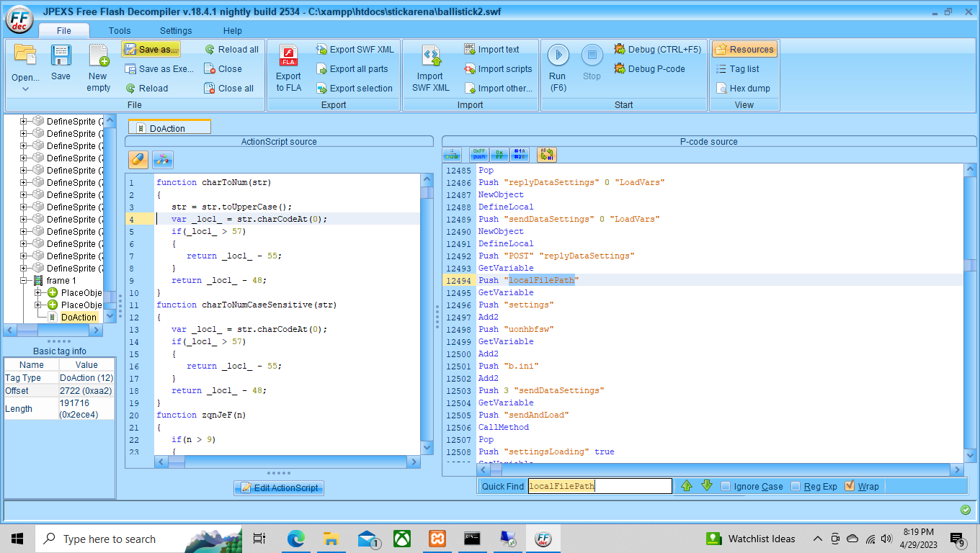Disable Wrap search option
Viewport: 980px width, 553px height.
(848, 486)
